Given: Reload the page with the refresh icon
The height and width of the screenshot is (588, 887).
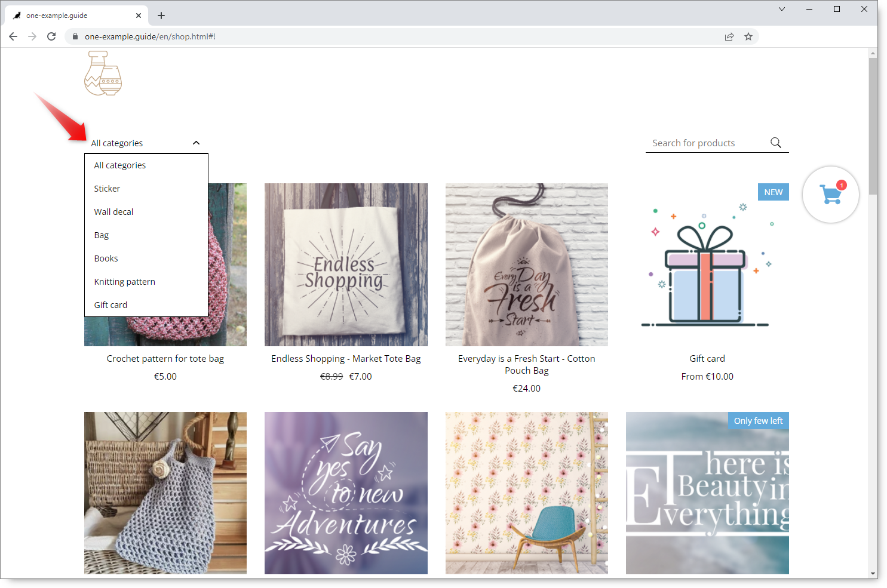Looking at the screenshot, I should tap(51, 36).
